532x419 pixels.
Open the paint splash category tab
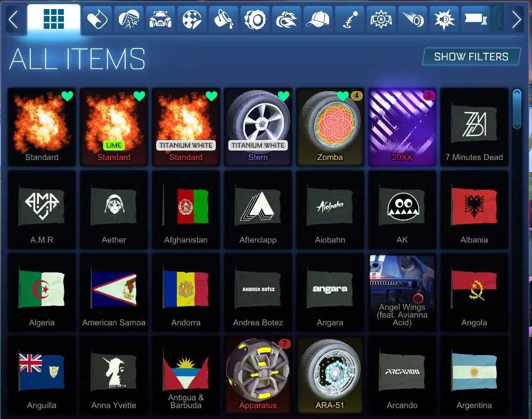click(128, 19)
